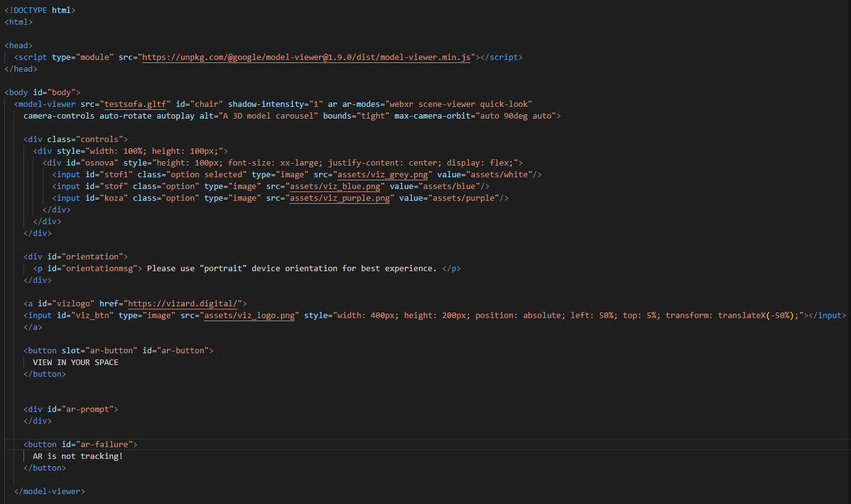This screenshot has height=504, width=851.
Task: Click the input id="stof1" attribute
Action: coord(109,174)
